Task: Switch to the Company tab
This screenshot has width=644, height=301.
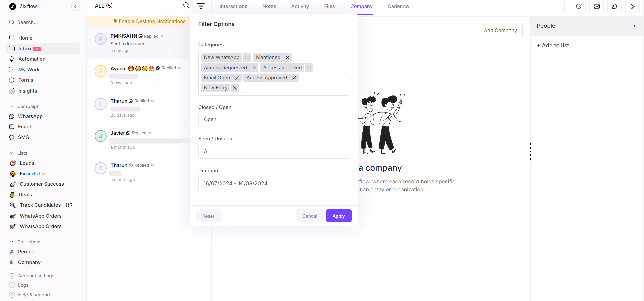Action: pyautogui.click(x=361, y=6)
